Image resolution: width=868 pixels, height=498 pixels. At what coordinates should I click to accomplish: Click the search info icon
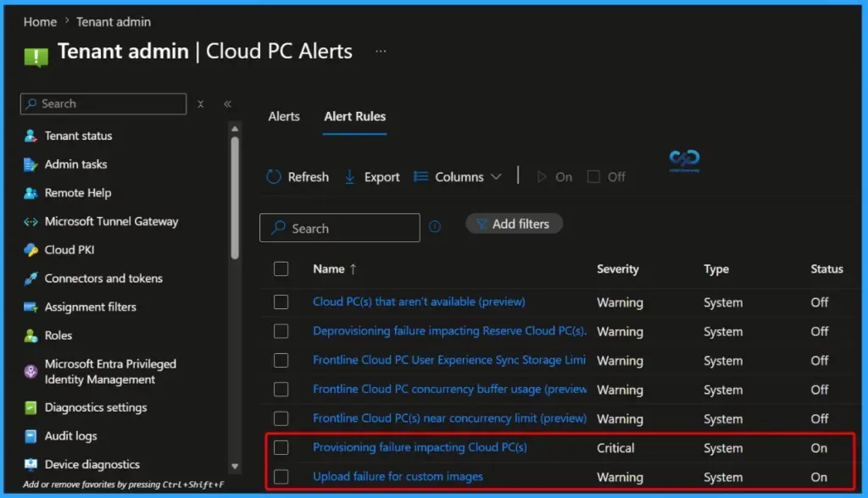coord(435,226)
